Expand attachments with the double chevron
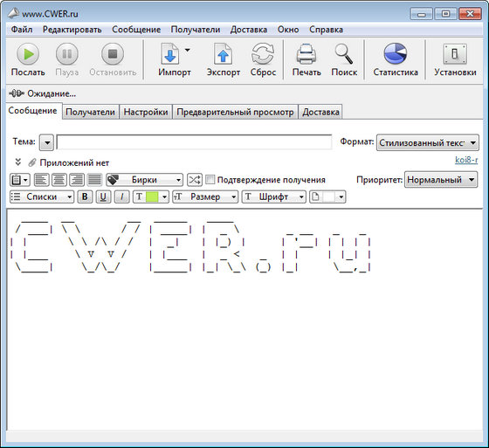The width and height of the screenshot is (489, 448). tap(18, 162)
